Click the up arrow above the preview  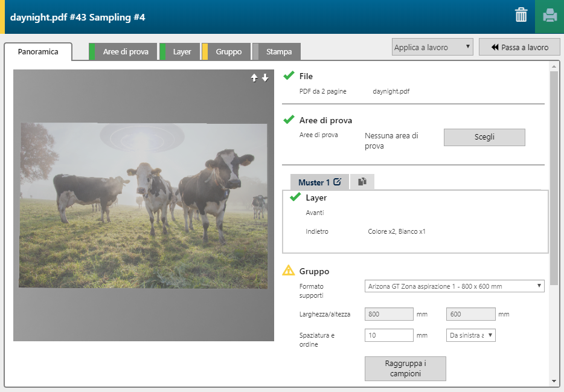pos(254,78)
